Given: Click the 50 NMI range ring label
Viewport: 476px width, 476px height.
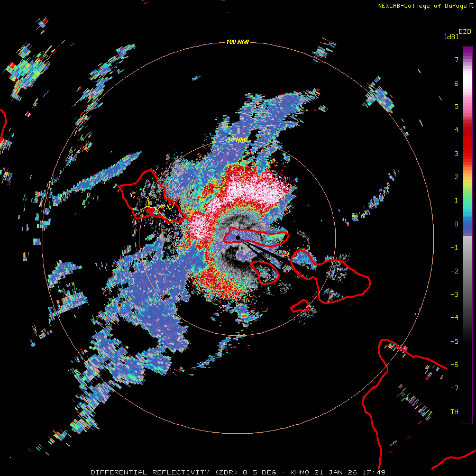Looking at the screenshot, I should 237,140.
